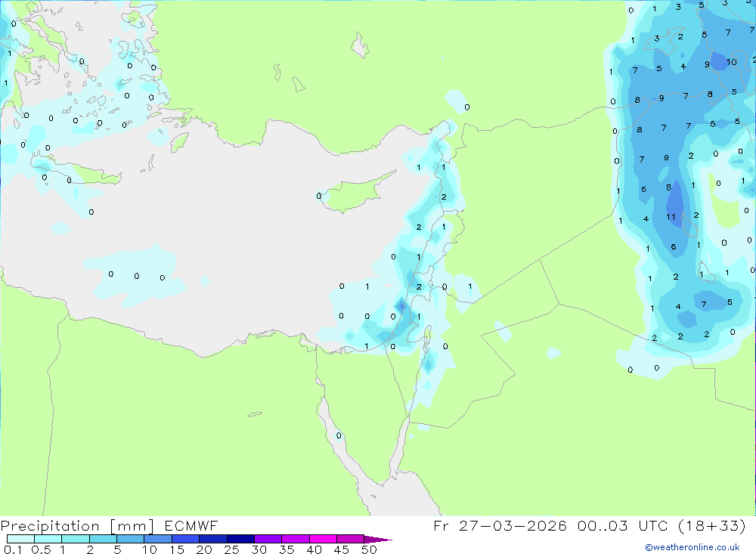Image resolution: width=756 pixels, height=554 pixels.
Task: Click the legend label '50'
Action: click(x=369, y=549)
